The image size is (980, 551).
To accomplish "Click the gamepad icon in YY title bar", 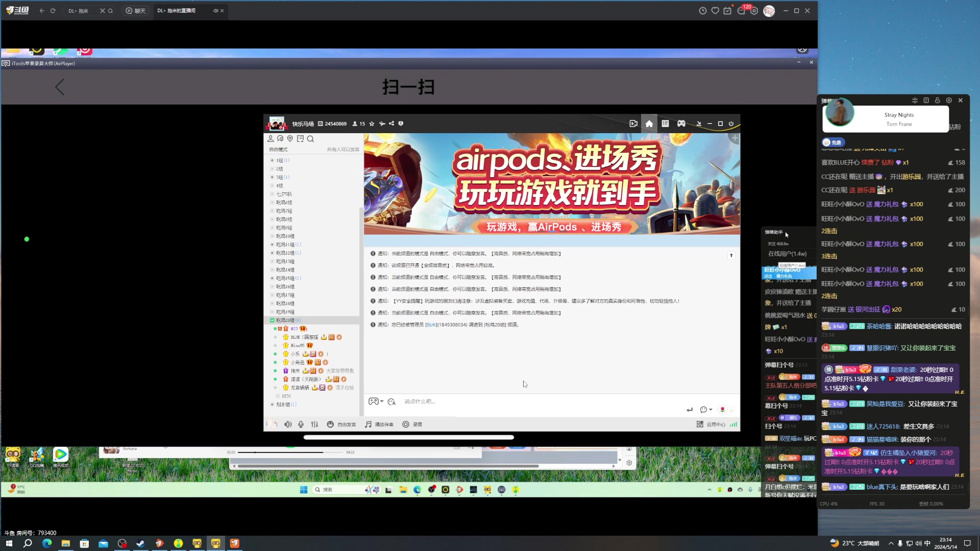I will coord(681,123).
